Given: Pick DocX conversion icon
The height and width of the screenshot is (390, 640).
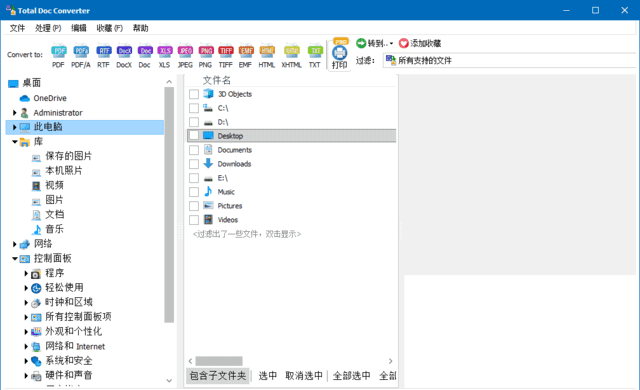Looking at the screenshot, I should coord(124,51).
